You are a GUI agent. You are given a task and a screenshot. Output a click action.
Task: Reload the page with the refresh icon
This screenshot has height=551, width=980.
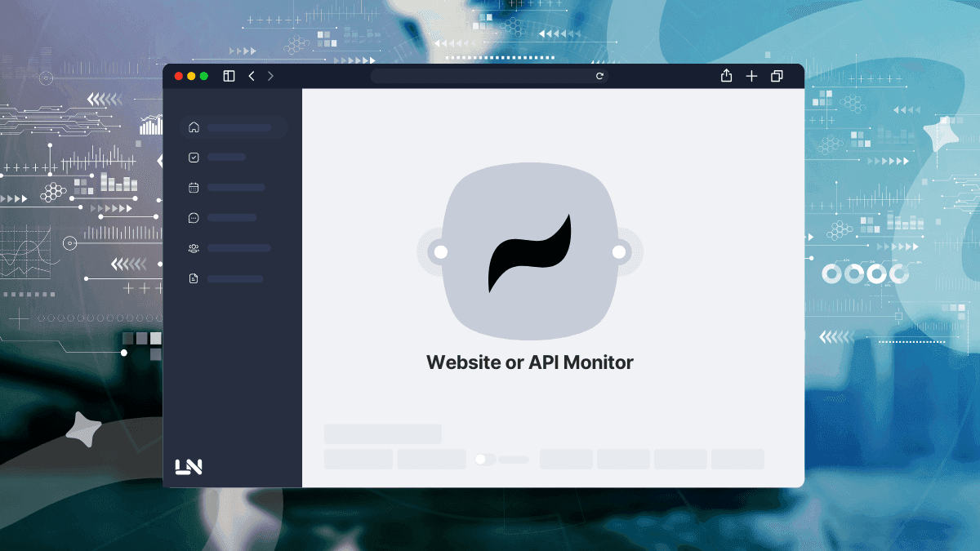(599, 76)
